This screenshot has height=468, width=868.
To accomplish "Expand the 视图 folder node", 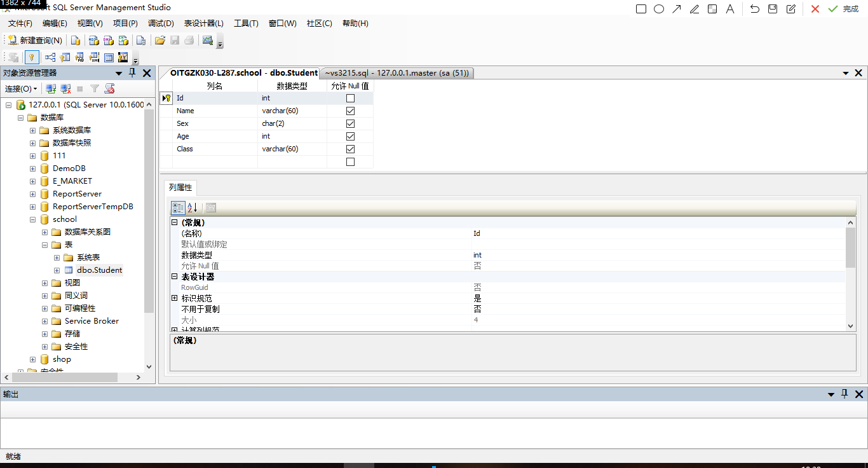I will tap(44, 283).
